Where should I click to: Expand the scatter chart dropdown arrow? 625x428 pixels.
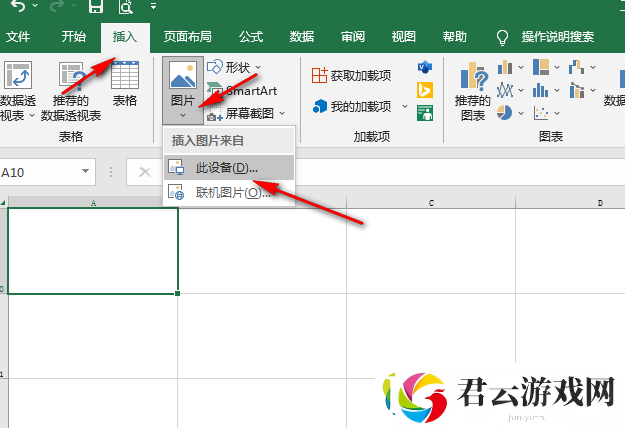point(557,114)
